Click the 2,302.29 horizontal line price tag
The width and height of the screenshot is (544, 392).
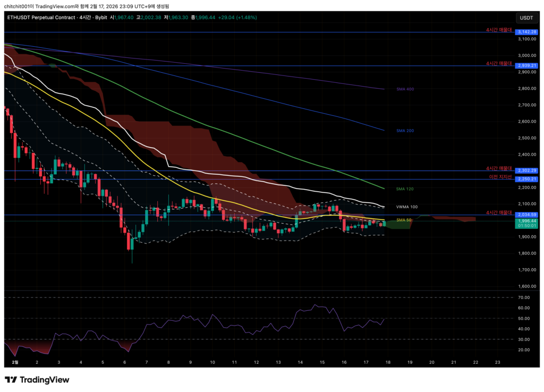click(x=526, y=171)
